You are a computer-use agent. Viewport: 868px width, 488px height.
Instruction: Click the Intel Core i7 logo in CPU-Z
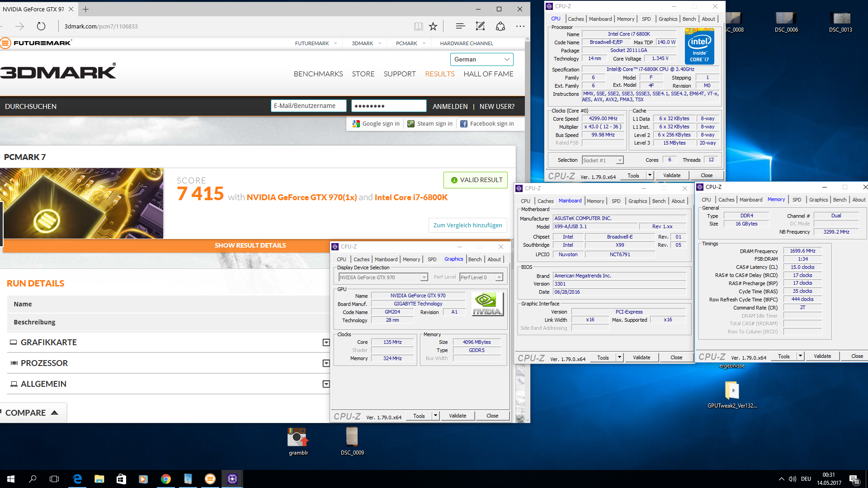699,46
